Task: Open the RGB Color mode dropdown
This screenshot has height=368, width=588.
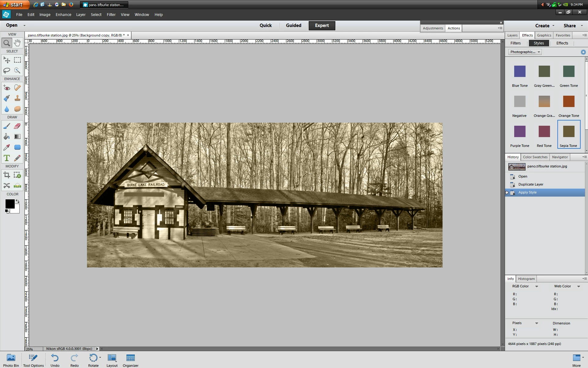Action: pyautogui.click(x=537, y=286)
